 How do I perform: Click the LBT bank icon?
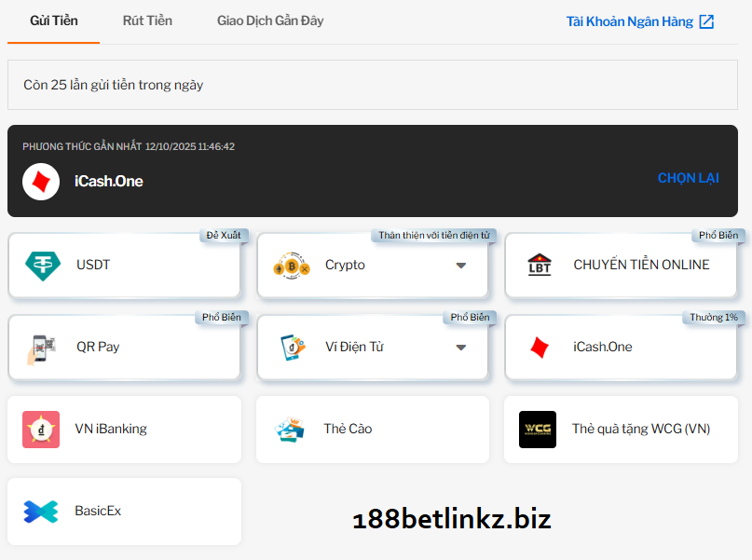tap(539, 266)
